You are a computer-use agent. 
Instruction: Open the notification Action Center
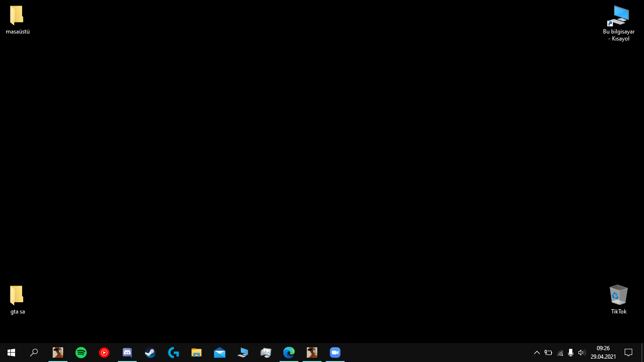click(628, 353)
